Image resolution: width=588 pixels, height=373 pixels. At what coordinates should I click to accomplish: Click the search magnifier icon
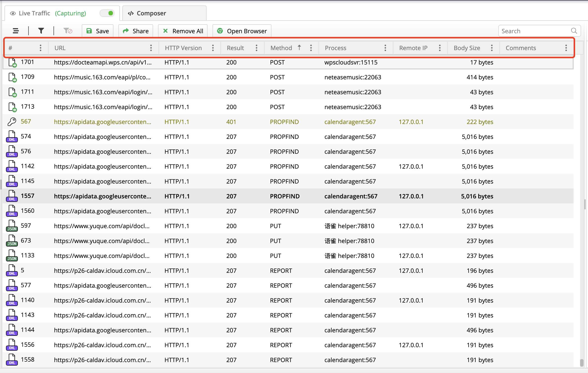coord(574,31)
